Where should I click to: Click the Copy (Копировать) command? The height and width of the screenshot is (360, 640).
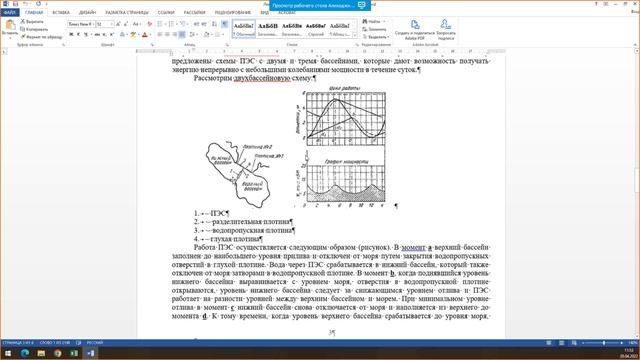(34, 29)
